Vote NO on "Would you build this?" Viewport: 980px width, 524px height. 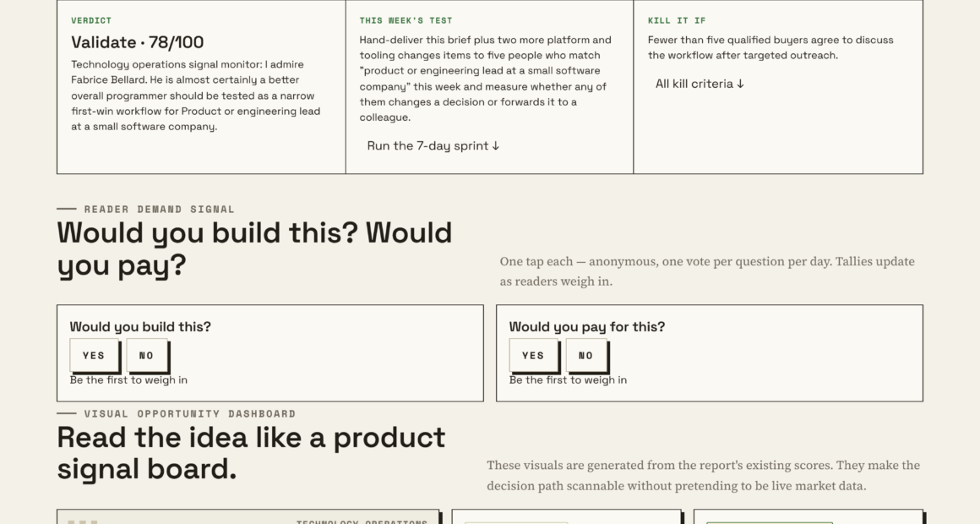[147, 355]
